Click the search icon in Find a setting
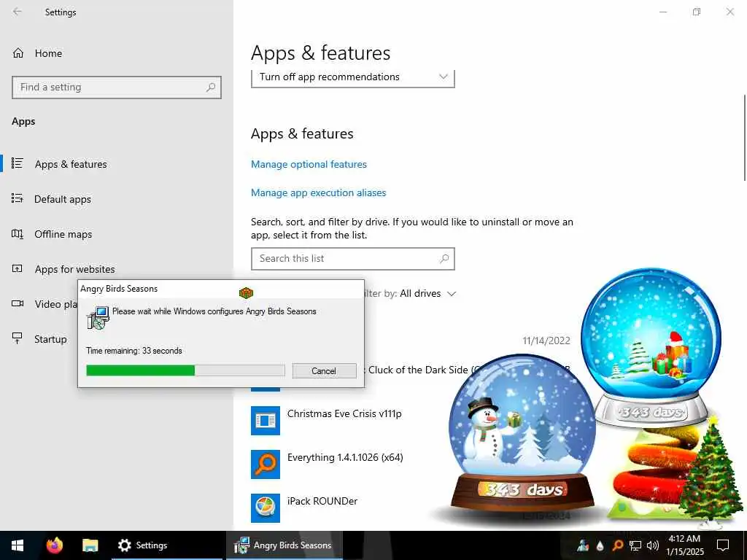Image resolution: width=747 pixels, height=560 pixels. [x=211, y=87]
